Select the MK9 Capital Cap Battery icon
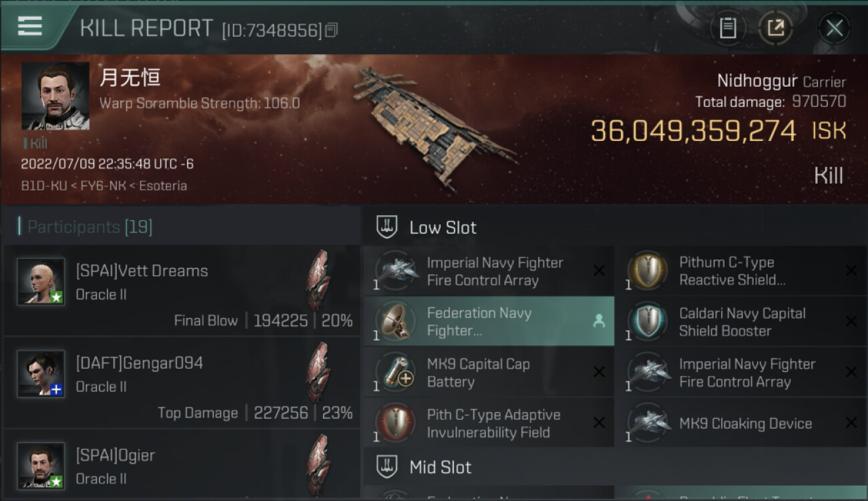This screenshot has width=868, height=501. pyautogui.click(x=395, y=372)
